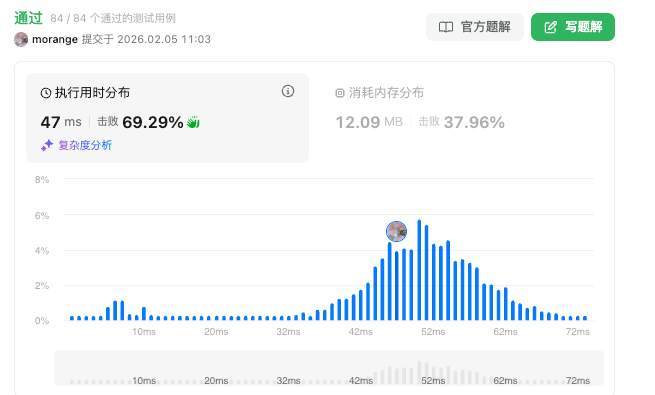Click the 62ms label on chart axis
The image size is (655, 395).
tap(505, 332)
